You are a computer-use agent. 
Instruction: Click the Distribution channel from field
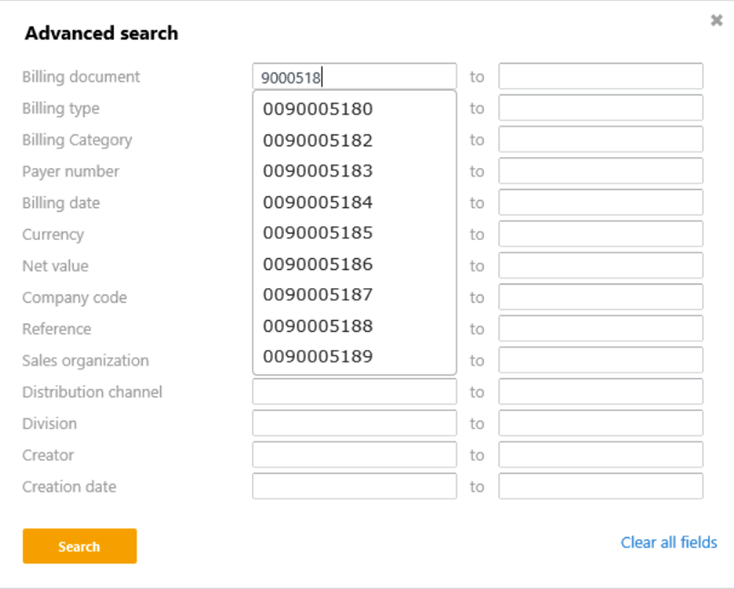354,392
